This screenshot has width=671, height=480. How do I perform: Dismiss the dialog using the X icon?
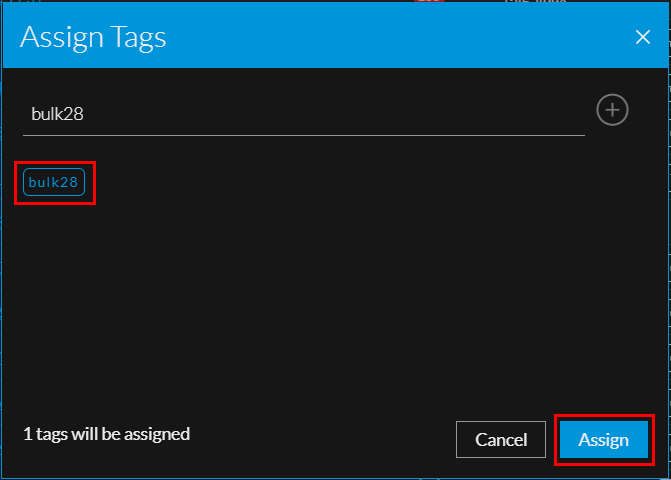(643, 38)
